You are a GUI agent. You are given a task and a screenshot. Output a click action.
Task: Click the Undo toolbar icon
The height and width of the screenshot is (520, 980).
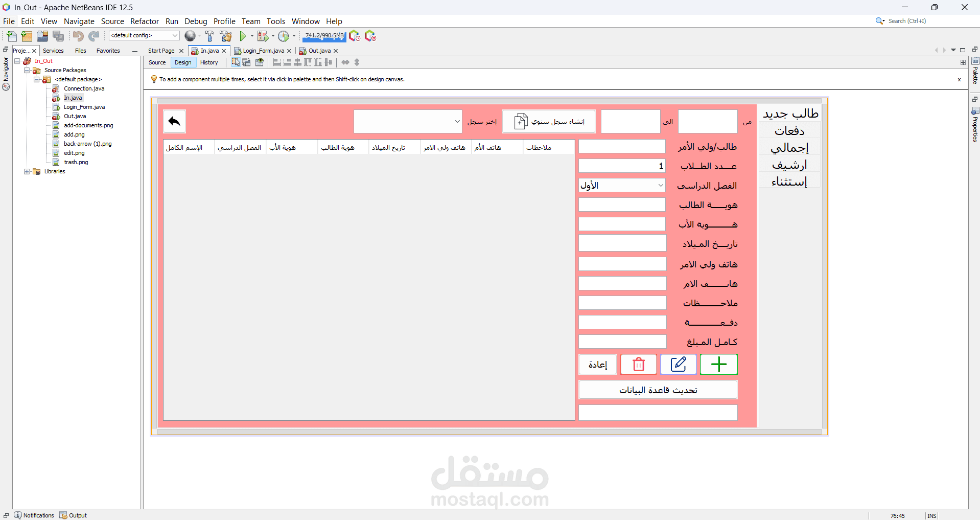pyautogui.click(x=78, y=36)
